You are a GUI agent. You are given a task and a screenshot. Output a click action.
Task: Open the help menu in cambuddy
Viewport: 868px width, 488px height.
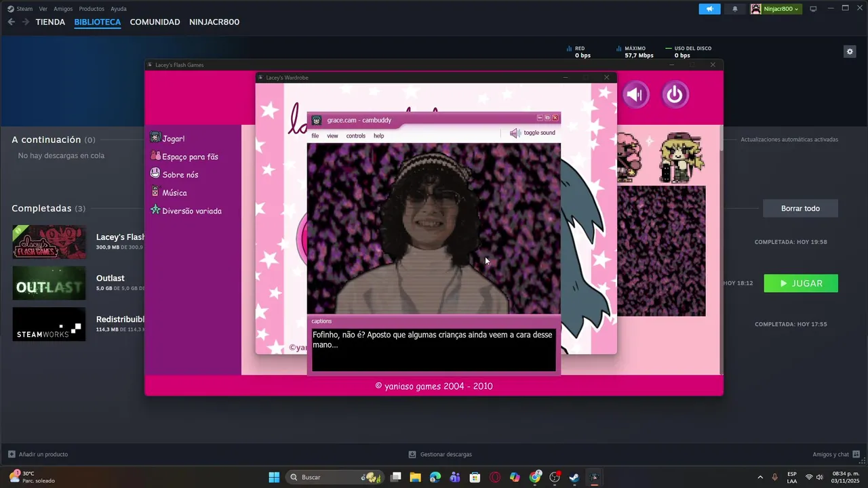pyautogui.click(x=379, y=136)
